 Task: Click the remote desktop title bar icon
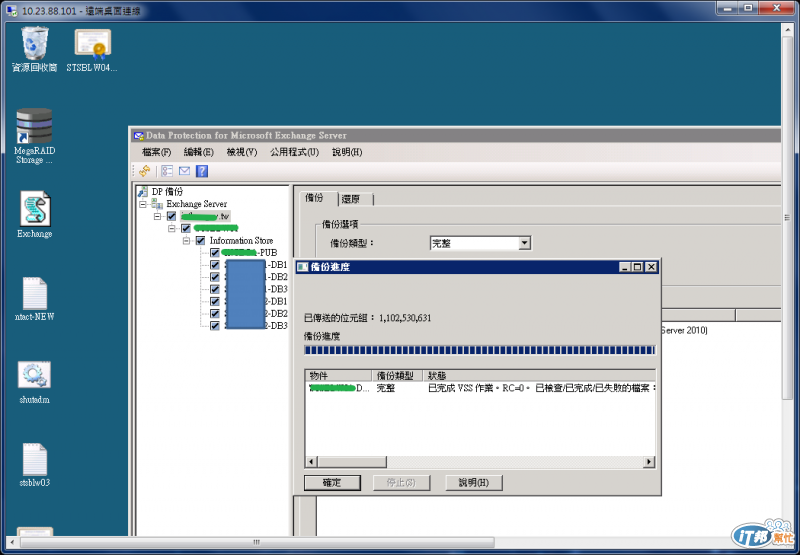[11, 10]
